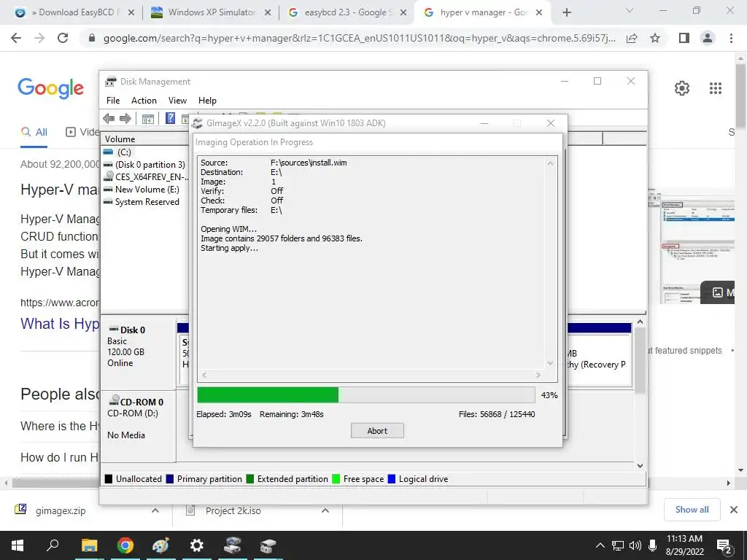Open View menu in Disk Management

tap(177, 101)
